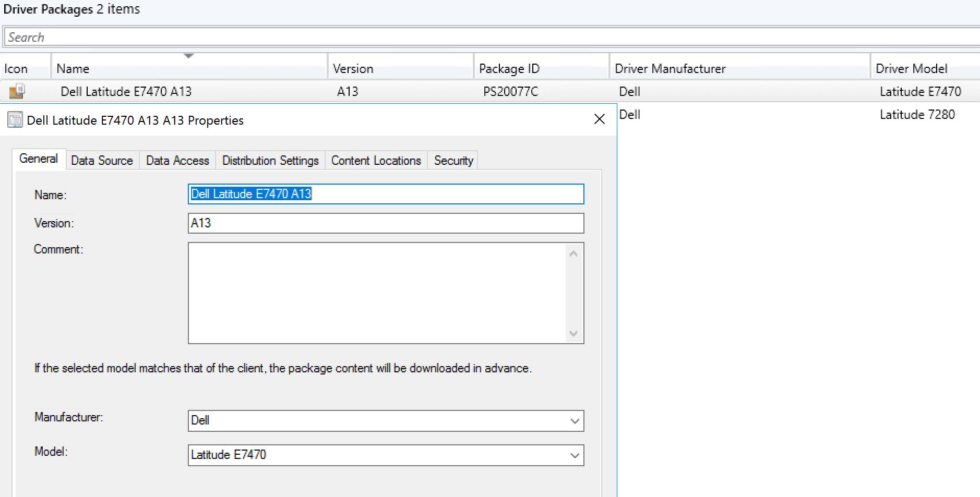Viewport: 980px width, 497px height.
Task: Select the General tab
Action: pos(39,159)
